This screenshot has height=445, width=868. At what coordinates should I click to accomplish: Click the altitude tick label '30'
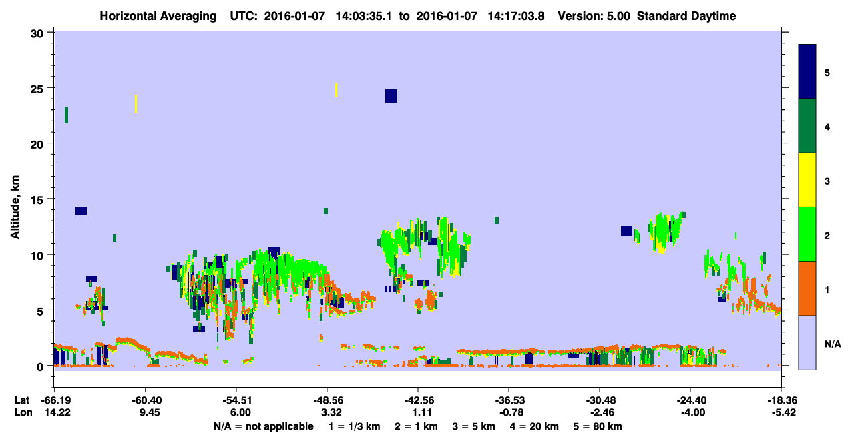point(38,33)
